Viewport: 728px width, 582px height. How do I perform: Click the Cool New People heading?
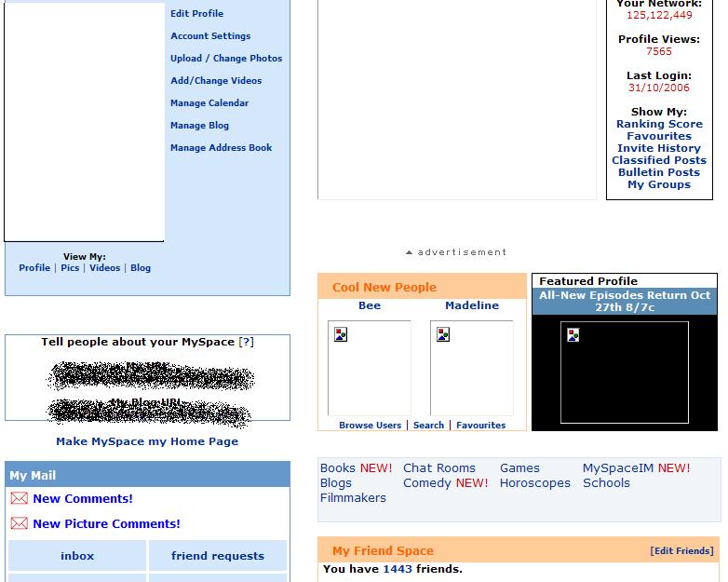click(384, 287)
